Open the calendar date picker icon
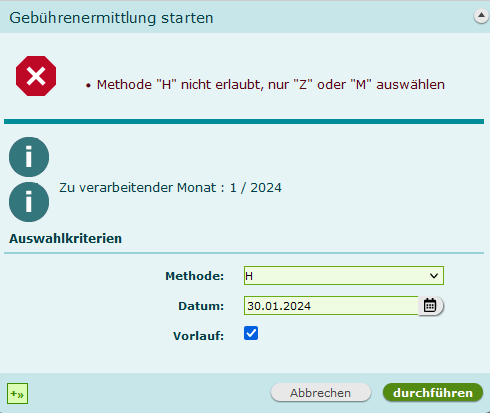490x413 pixels. [x=430, y=305]
